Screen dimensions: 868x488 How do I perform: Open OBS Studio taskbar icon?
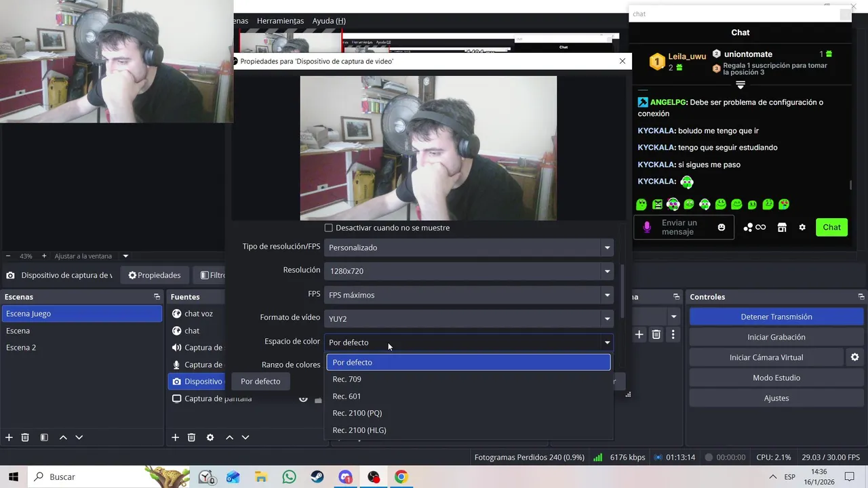point(373,476)
